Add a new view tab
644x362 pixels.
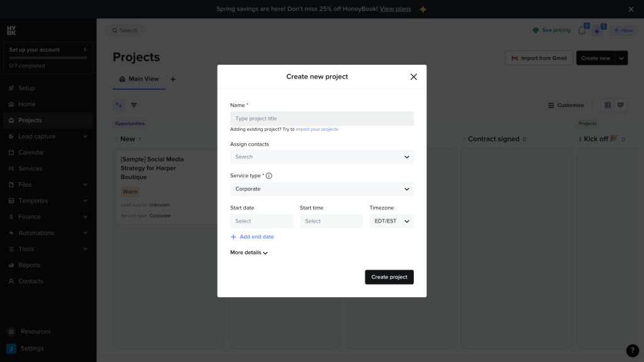pos(173,79)
